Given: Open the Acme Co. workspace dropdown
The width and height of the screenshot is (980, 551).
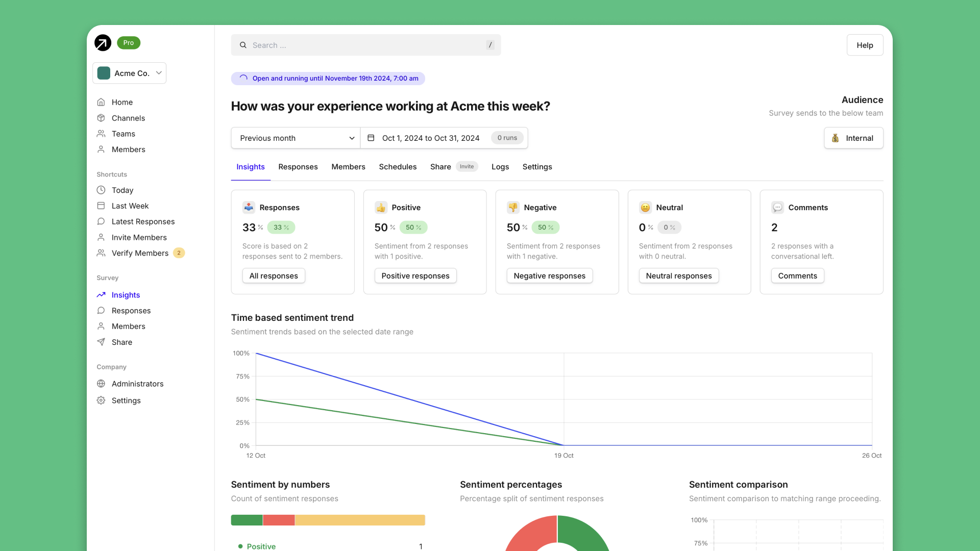Looking at the screenshot, I should 130,73.
